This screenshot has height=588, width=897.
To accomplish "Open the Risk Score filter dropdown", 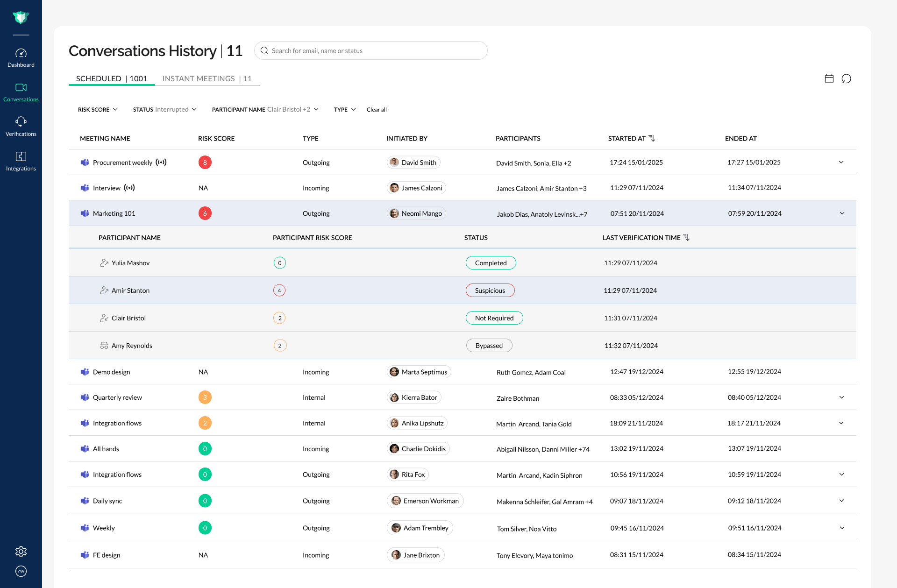I will pyautogui.click(x=98, y=110).
